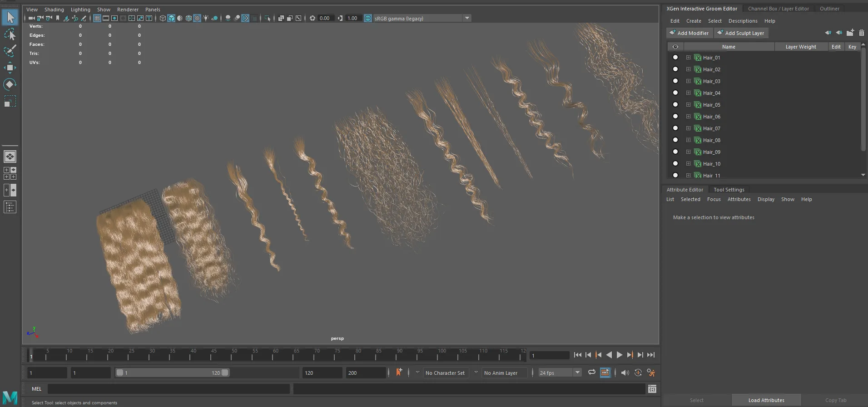The height and width of the screenshot is (407, 868).
Task: Toggle isolate select icon in the viewport toolbar
Action: click(268, 18)
